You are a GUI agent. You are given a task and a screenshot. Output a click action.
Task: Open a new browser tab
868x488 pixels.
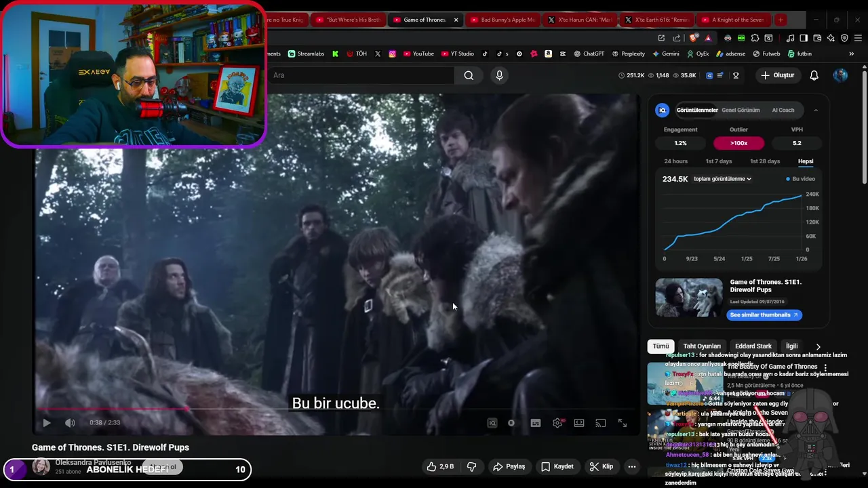[781, 20]
